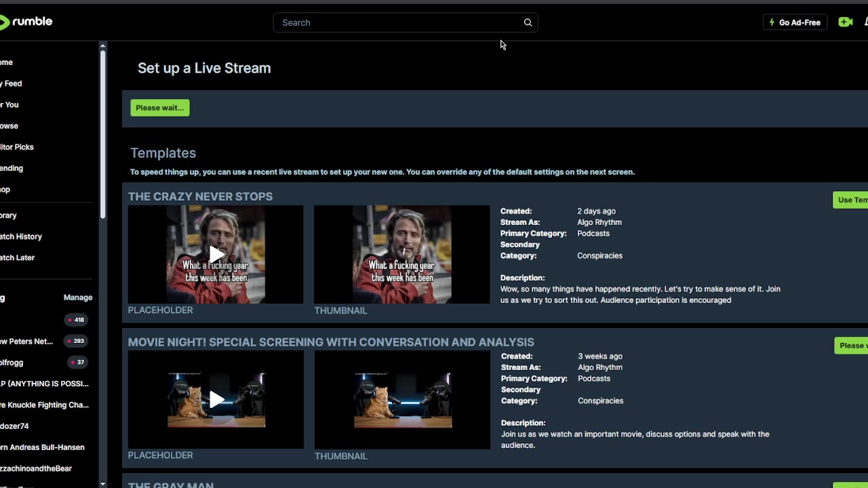868x488 pixels.
Task: Open the Peters Net... channel in sidebar
Action: tap(26, 341)
